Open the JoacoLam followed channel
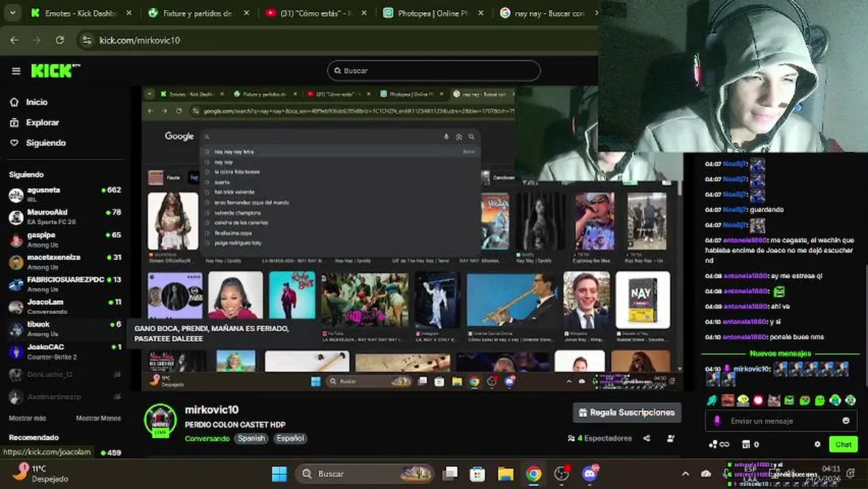This screenshot has height=489, width=868. [65, 306]
